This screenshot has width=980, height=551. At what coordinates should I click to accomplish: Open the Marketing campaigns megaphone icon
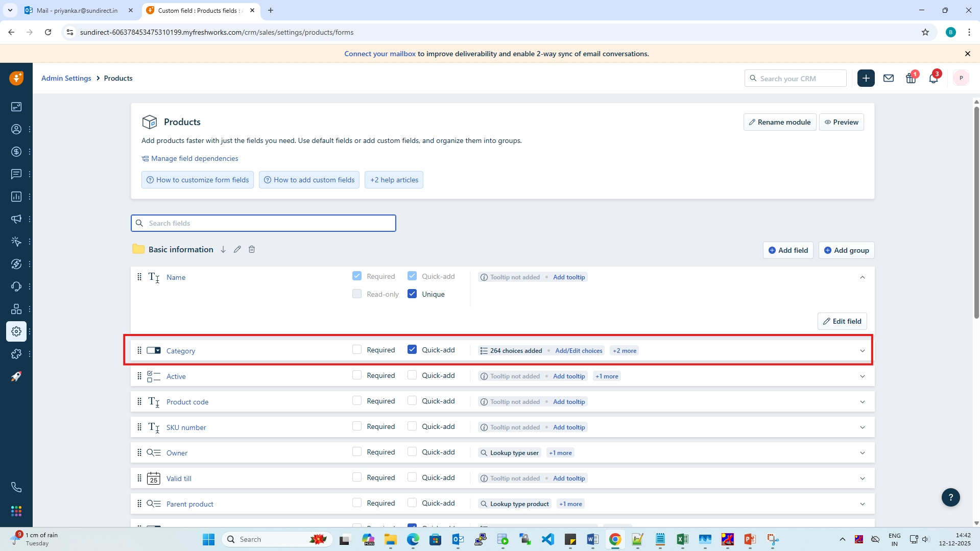pos(16,219)
